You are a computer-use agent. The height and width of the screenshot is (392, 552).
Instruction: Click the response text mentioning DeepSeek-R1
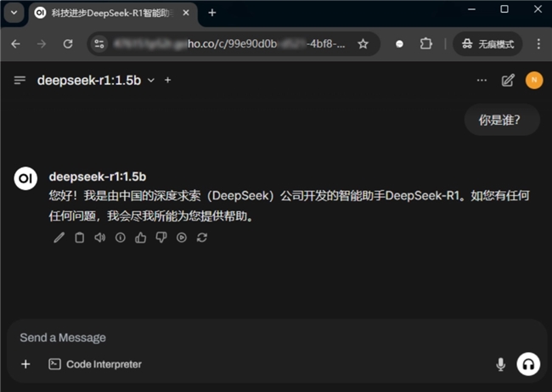click(289, 206)
